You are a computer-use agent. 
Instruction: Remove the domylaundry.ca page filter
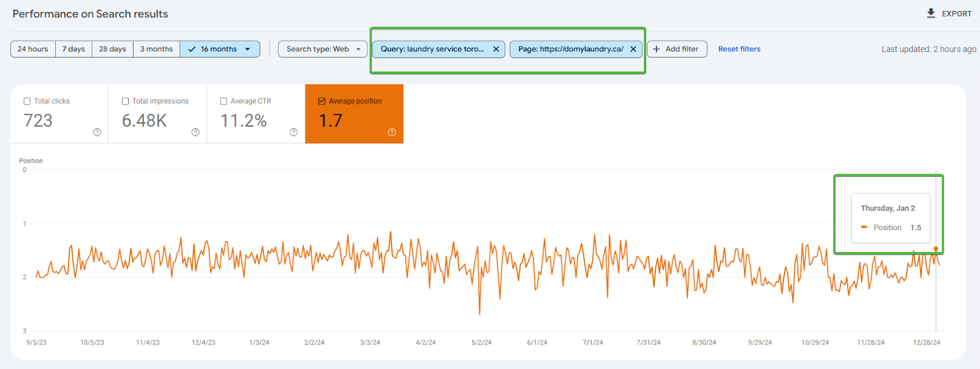click(x=633, y=49)
